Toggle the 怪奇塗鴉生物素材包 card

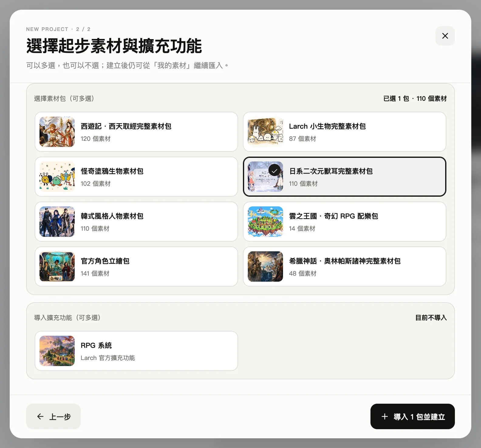pyautogui.click(x=136, y=177)
